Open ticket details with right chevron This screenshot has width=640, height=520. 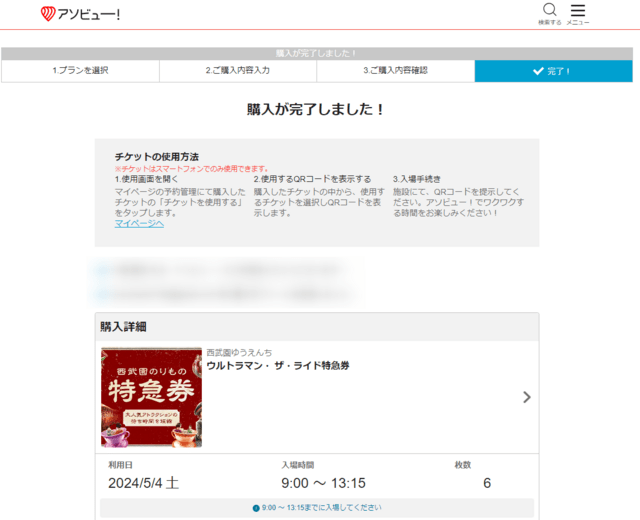pos(527,397)
